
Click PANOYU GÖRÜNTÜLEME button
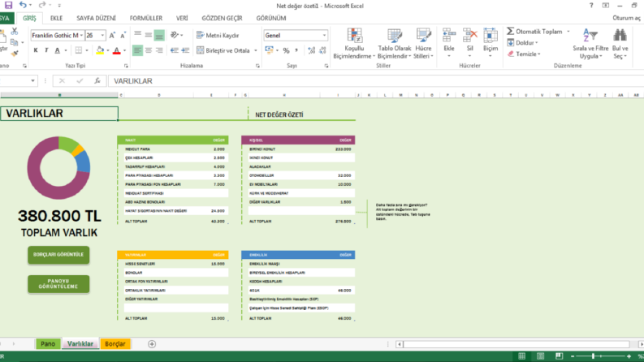click(58, 283)
